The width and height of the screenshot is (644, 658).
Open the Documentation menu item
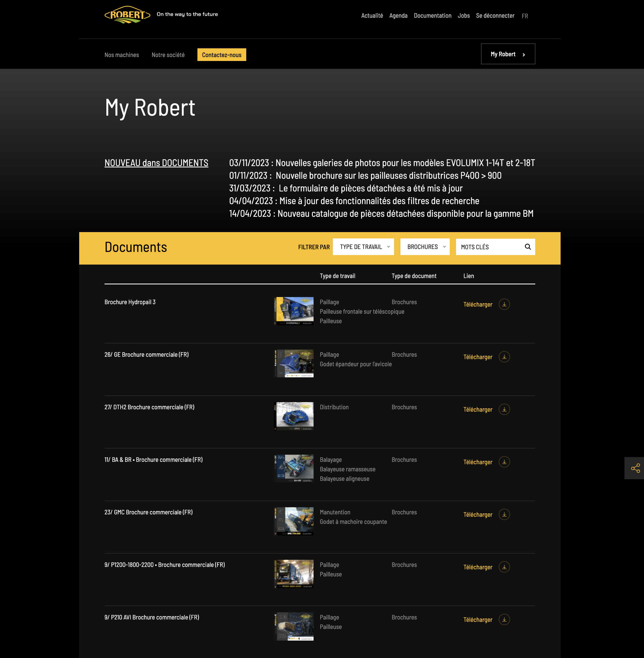(432, 16)
